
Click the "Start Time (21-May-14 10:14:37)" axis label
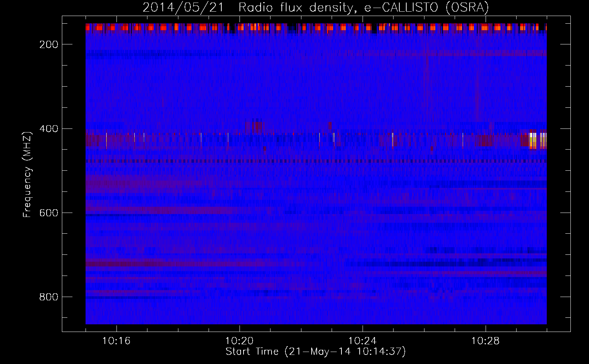tap(316, 352)
